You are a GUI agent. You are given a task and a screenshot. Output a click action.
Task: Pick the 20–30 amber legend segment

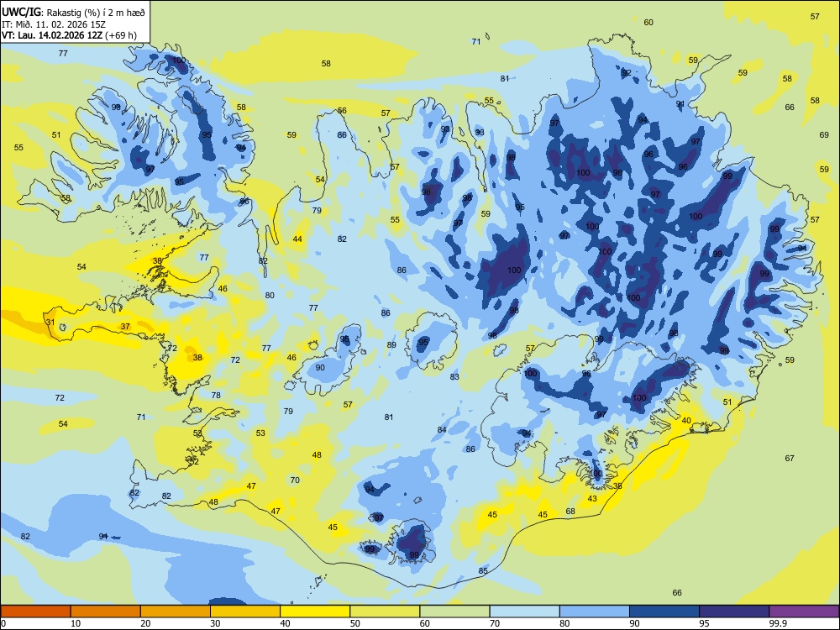[176, 612]
